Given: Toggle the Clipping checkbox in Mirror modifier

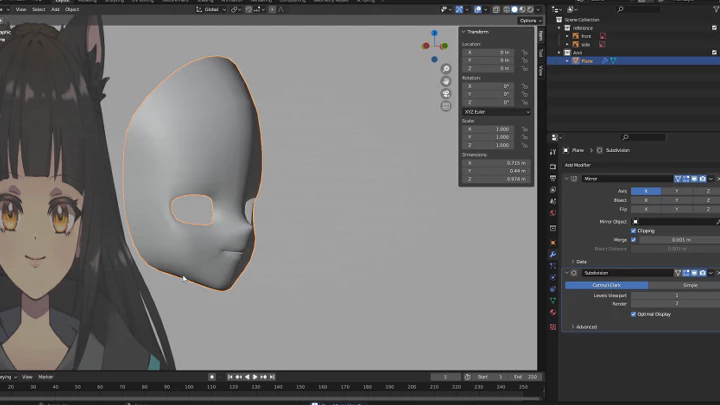Looking at the screenshot, I should pos(634,230).
